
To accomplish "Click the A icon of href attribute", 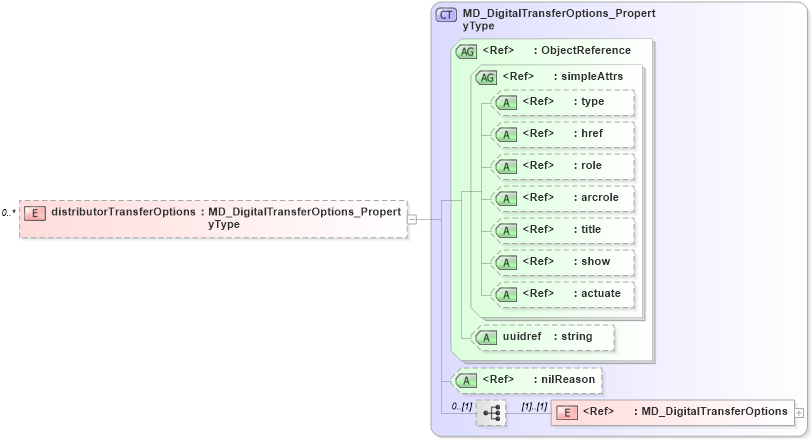I will tap(506, 135).
